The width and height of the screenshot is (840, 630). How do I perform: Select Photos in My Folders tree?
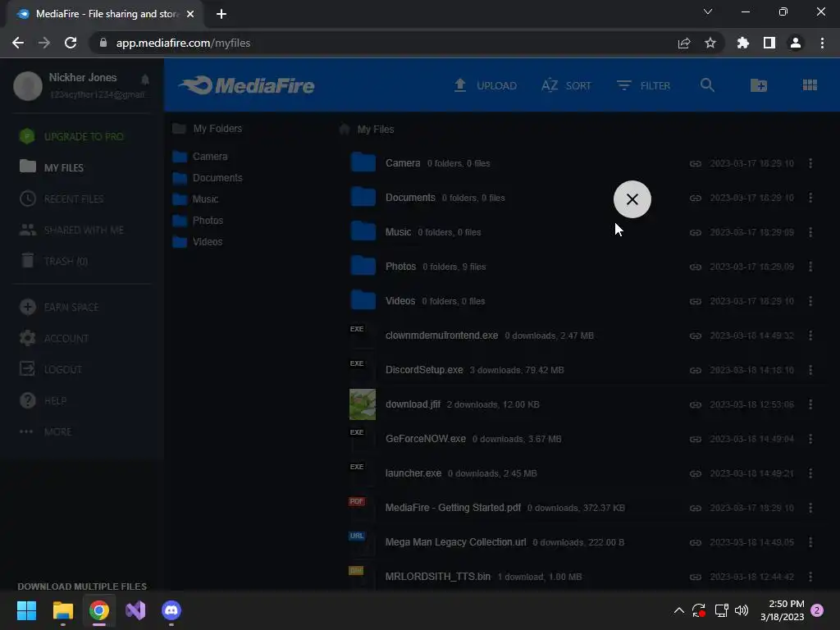click(198, 220)
